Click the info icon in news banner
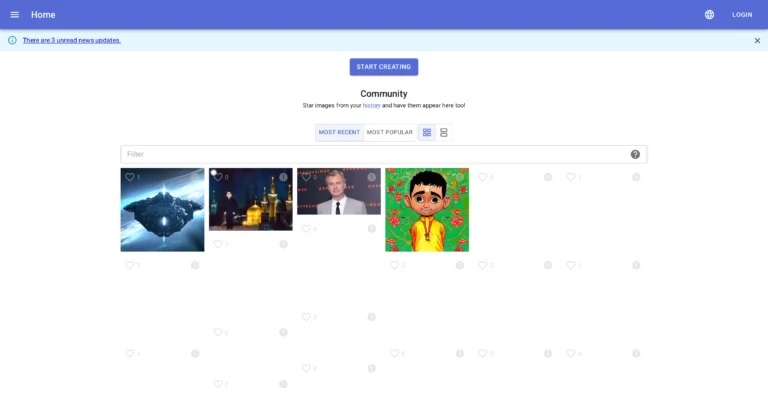Image resolution: width=768 pixels, height=400 pixels. click(12, 40)
